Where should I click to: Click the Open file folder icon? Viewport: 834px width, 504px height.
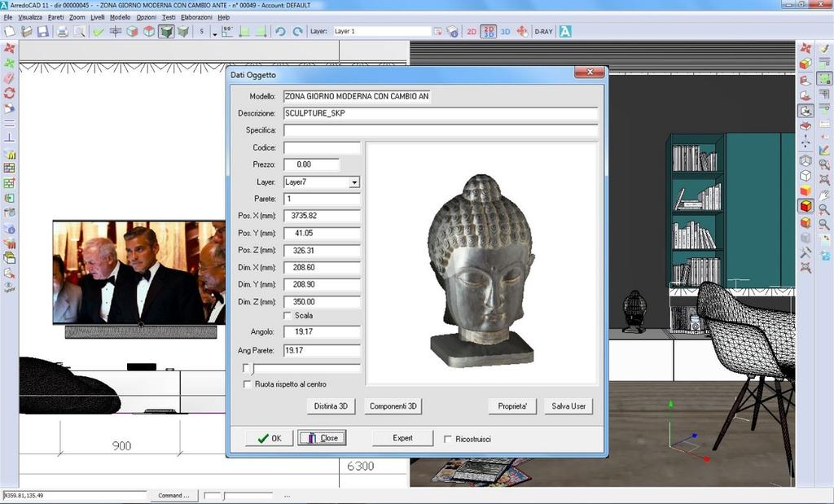pos(27,32)
